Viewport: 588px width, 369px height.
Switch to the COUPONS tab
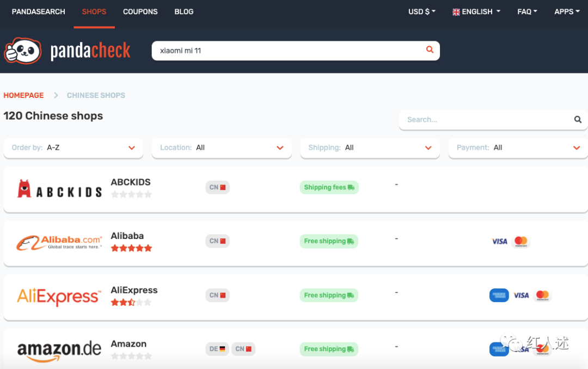tap(140, 11)
